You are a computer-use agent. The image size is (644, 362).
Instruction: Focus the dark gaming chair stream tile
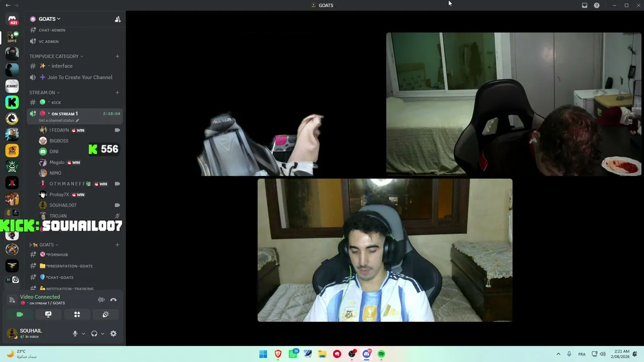(x=256, y=104)
